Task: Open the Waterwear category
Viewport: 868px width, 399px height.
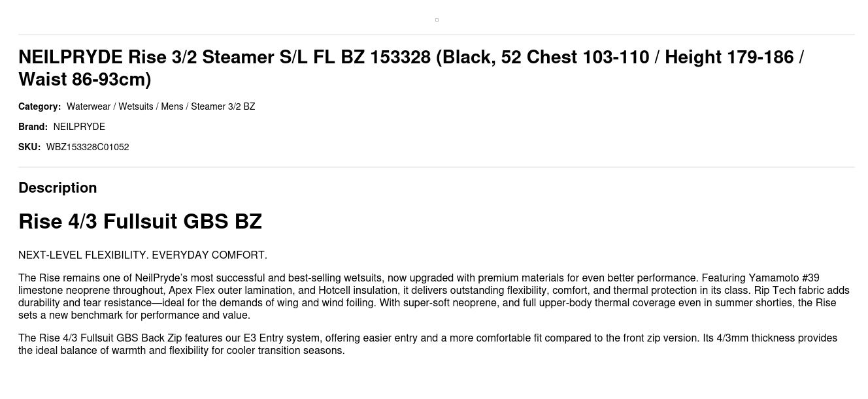Action: point(88,106)
